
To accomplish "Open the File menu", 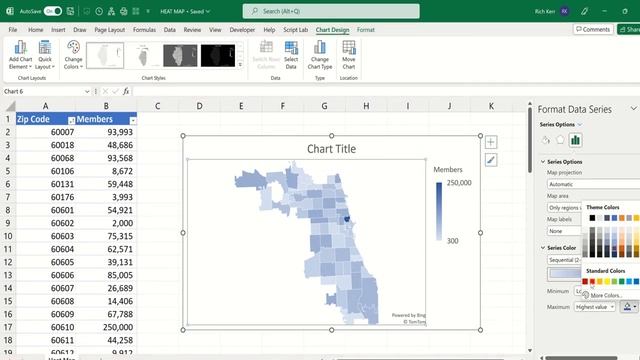I will [13, 30].
